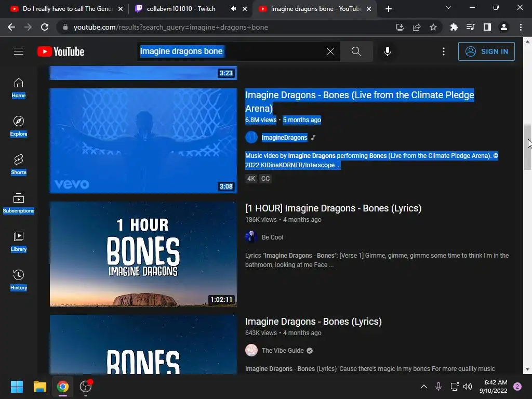Click scrollbar down arrow

click(527, 369)
